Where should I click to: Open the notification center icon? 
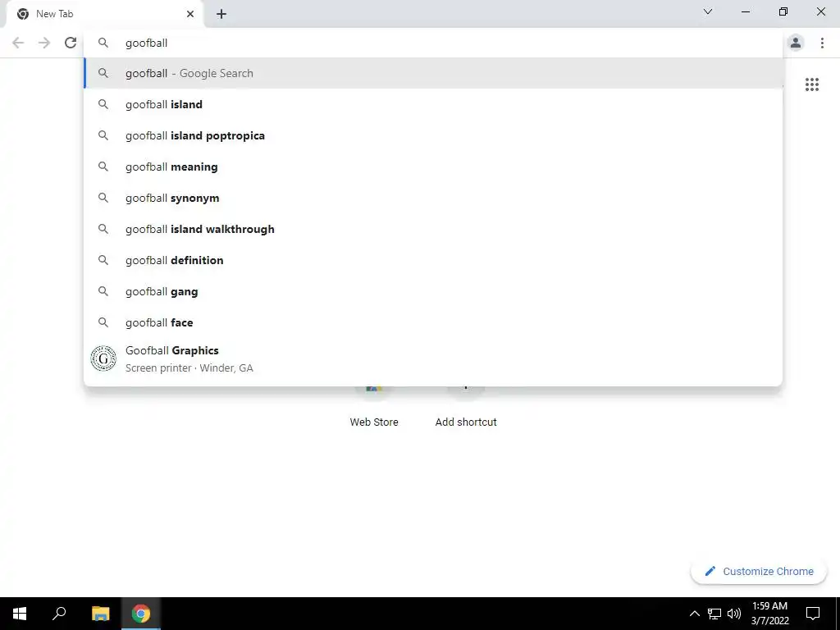813,614
